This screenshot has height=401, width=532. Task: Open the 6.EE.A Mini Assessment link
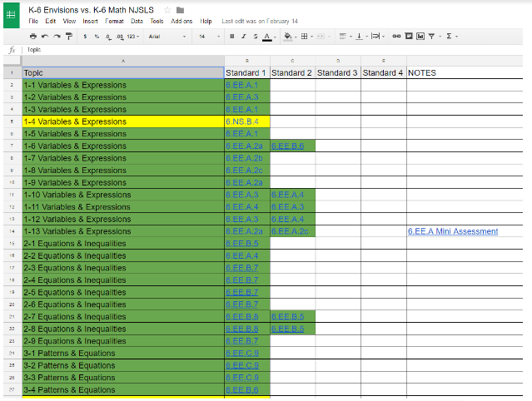(453, 231)
